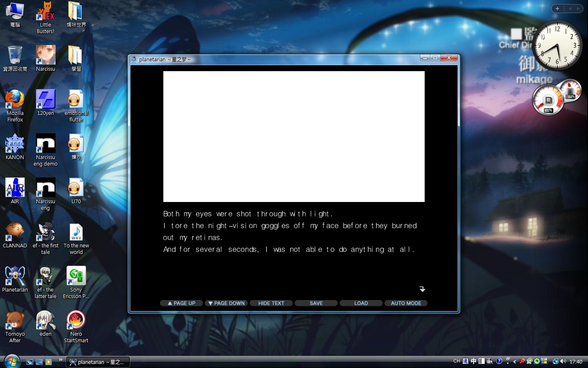Click the planetarian taskbar button
588x368 pixels.
click(98, 362)
